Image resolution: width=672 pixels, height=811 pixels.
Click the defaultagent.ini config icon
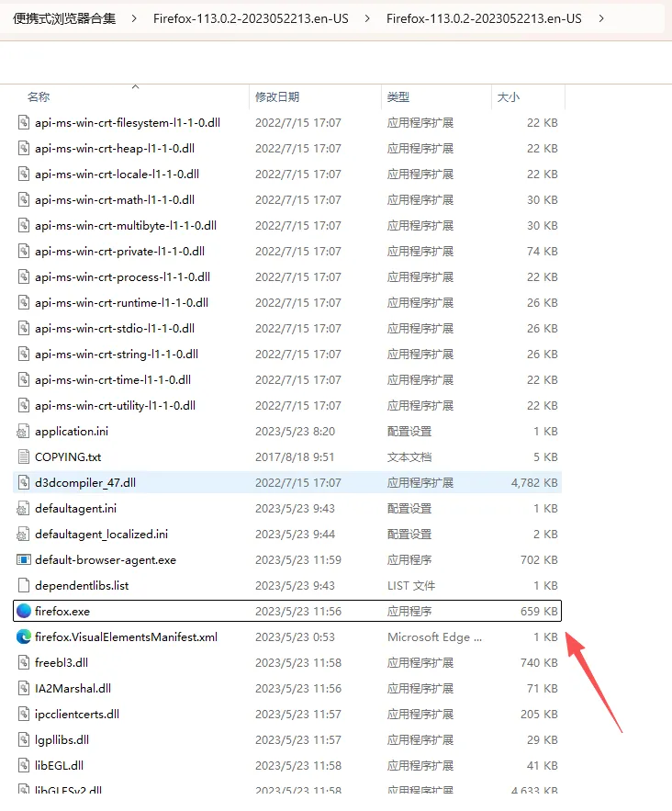pyautogui.click(x=23, y=509)
